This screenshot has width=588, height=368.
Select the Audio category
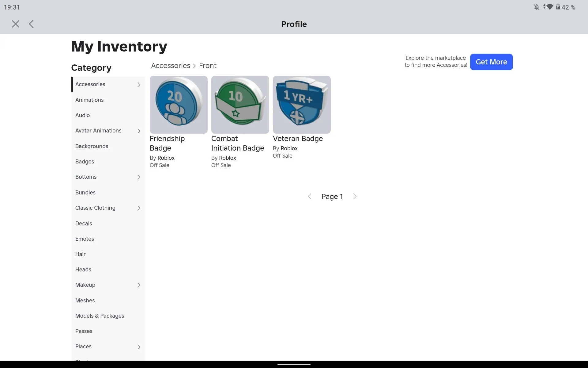coord(108,115)
